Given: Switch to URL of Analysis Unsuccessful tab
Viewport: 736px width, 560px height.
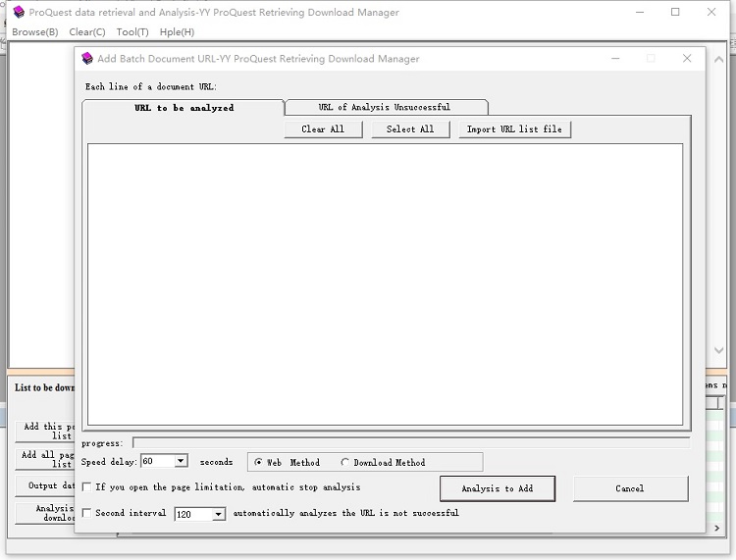Looking at the screenshot, I should coord(386,107).
